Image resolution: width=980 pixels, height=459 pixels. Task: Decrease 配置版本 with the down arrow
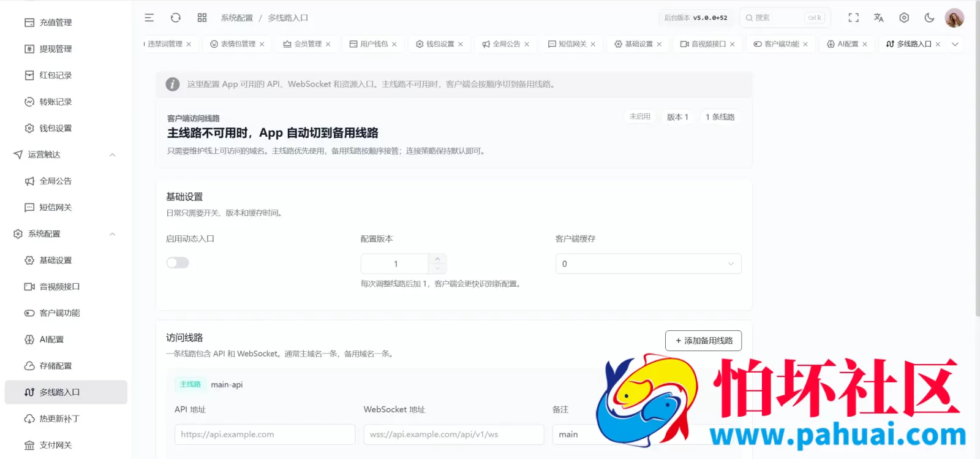(437, 268)
